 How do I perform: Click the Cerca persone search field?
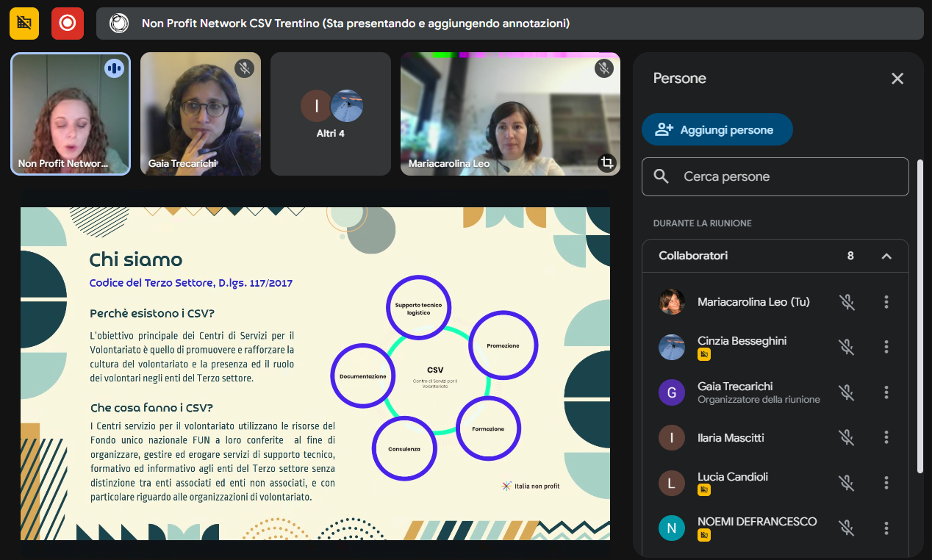pos(775,176)
